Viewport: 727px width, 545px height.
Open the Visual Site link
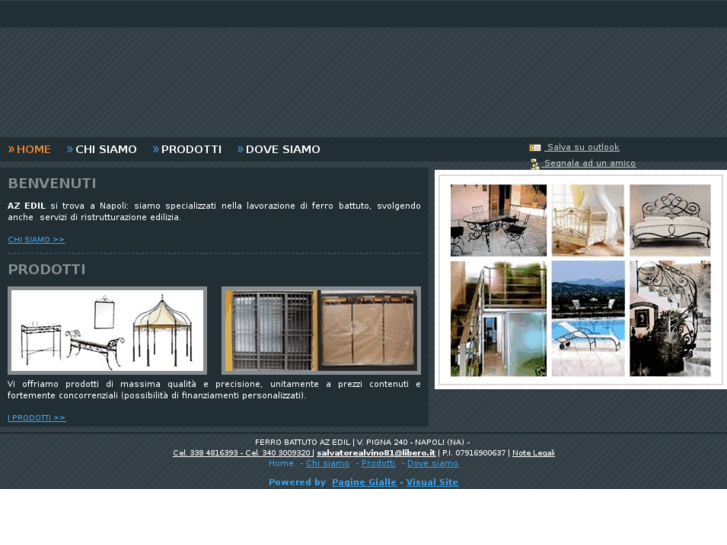coord(432,482)
